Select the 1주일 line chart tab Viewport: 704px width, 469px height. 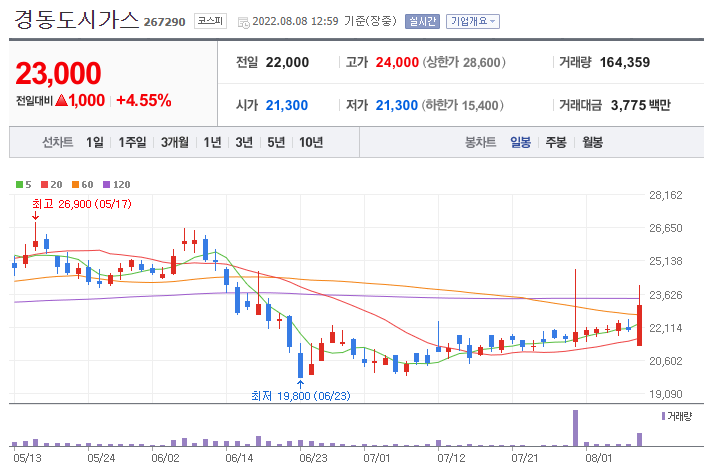tap(132, 142)
